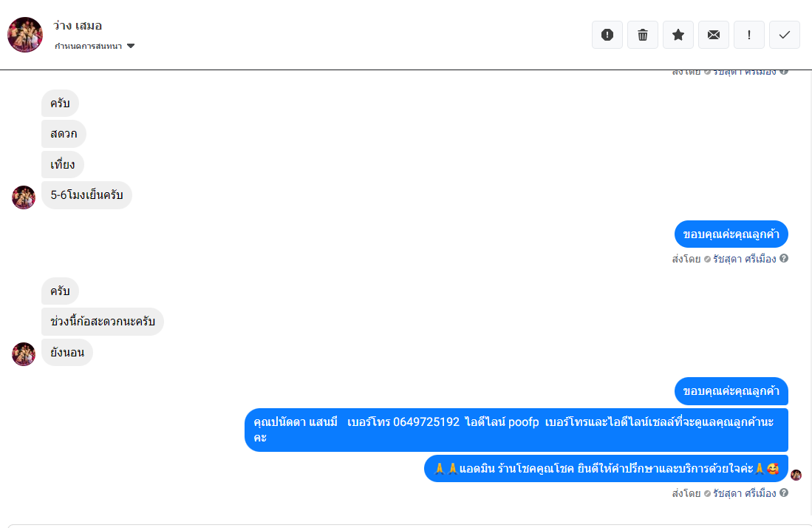Click the customer's header profile picture
The height and width of the screenshot is (528, 812).
pyautogui.click(x=25, y=35)
